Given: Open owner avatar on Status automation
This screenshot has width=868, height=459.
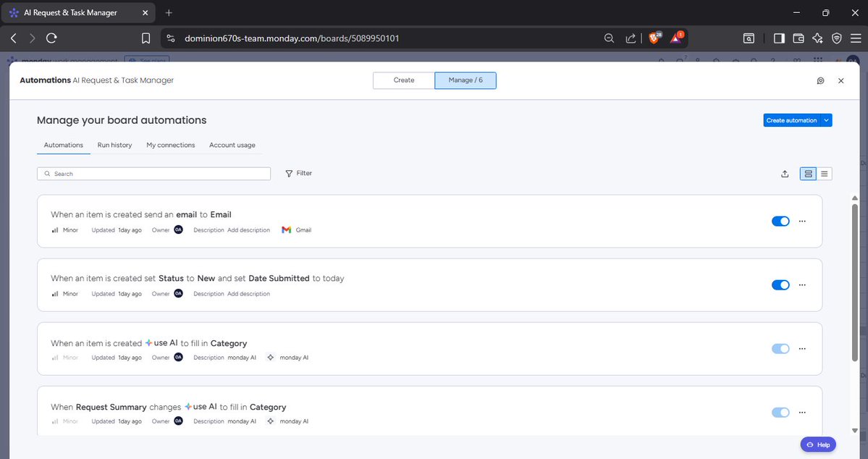Looking at the screenshot, I should [x=178, y=293].
